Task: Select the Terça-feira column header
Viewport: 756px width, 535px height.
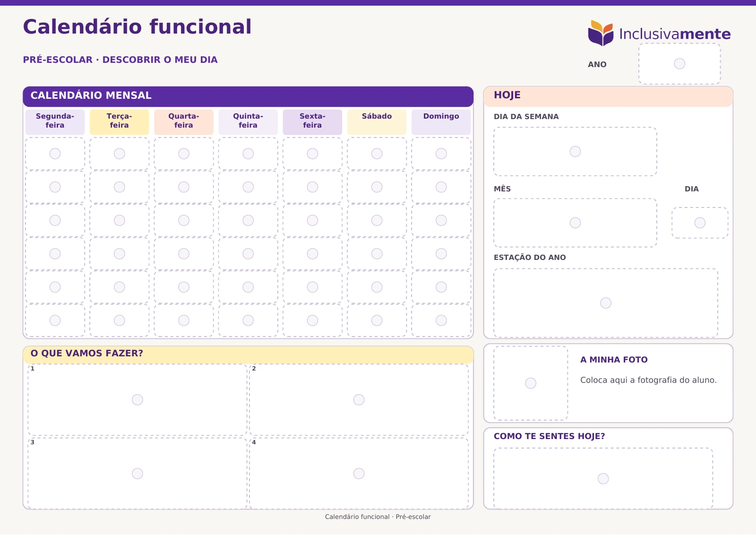Action: pyautogui.click(x=120, y=122)
